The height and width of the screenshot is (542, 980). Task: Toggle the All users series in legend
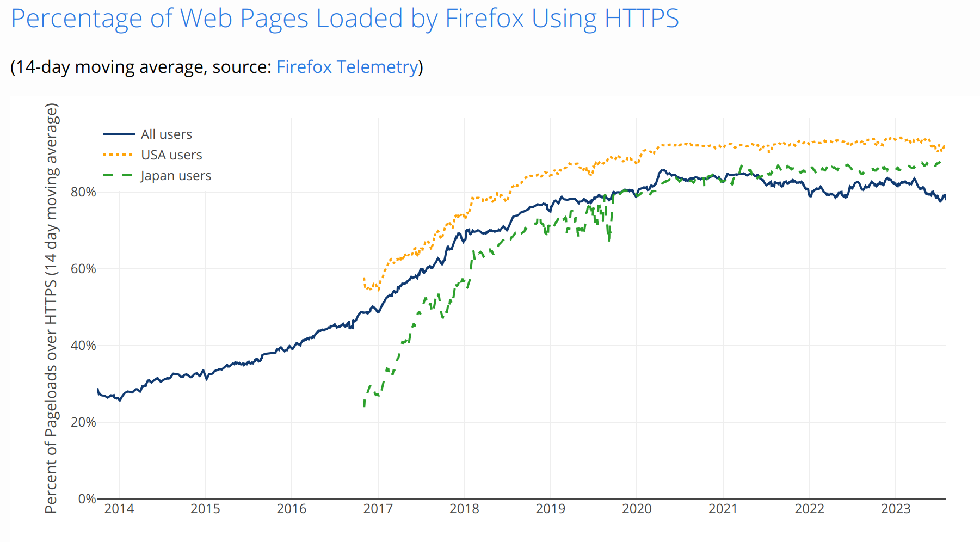(166, 134)
